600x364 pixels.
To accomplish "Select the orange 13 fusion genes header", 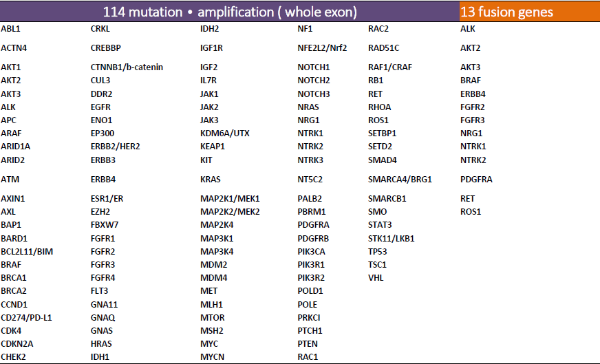I will coord(530,12).
